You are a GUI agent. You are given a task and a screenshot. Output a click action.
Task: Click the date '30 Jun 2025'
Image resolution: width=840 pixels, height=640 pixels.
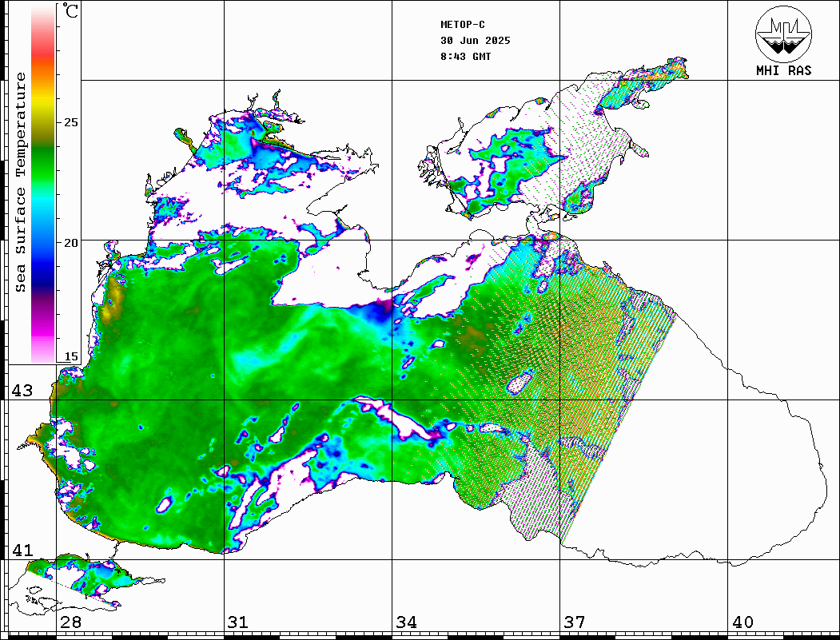tap(476, 41)
